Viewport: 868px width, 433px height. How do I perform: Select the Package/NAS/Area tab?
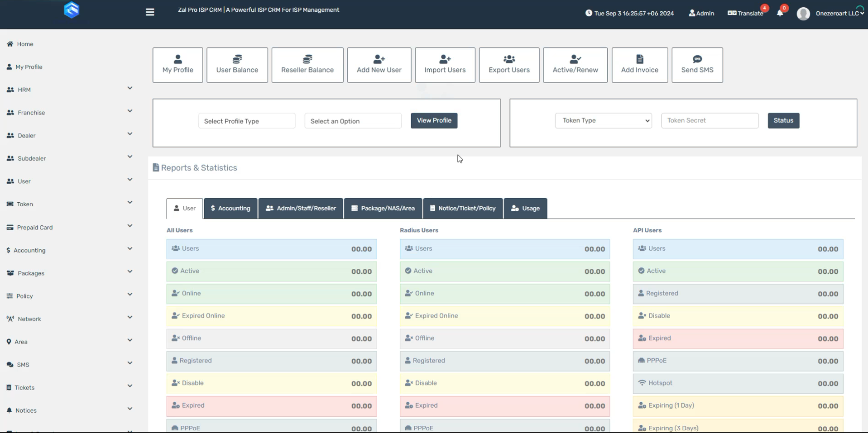tap(383, 209)
